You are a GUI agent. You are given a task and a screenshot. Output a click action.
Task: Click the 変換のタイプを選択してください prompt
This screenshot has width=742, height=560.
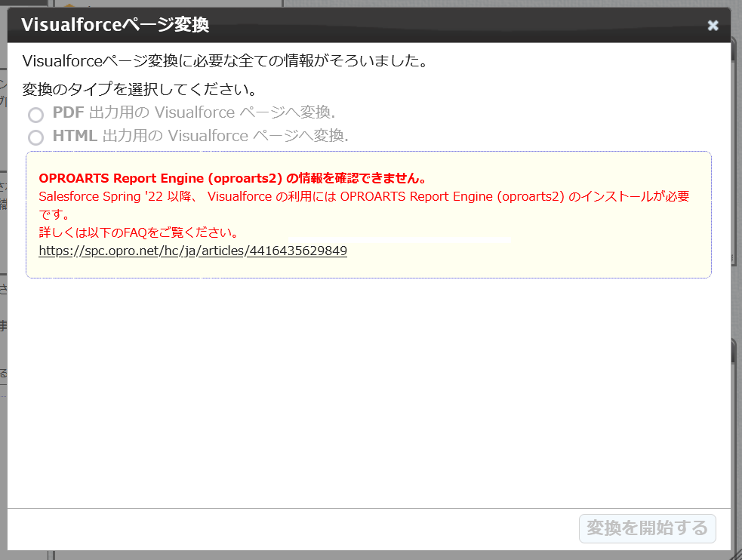[x=140, y=90]
